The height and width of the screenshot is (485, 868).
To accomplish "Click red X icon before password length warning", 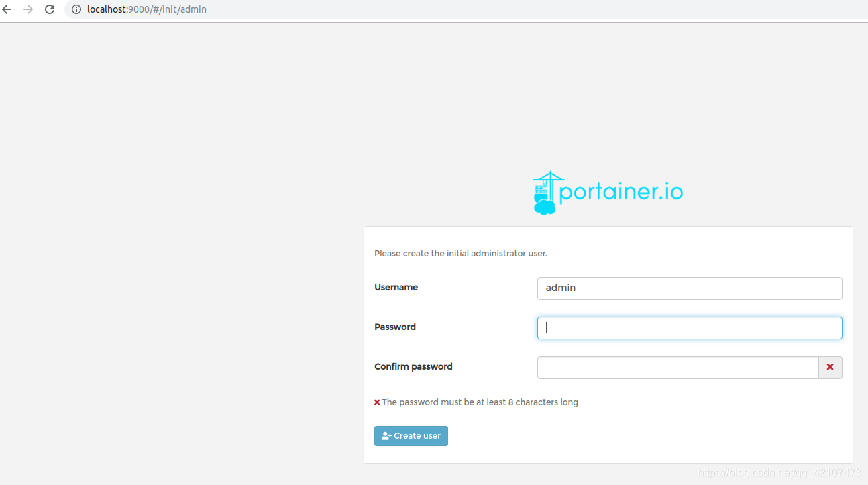I will [x=377, y=402].
